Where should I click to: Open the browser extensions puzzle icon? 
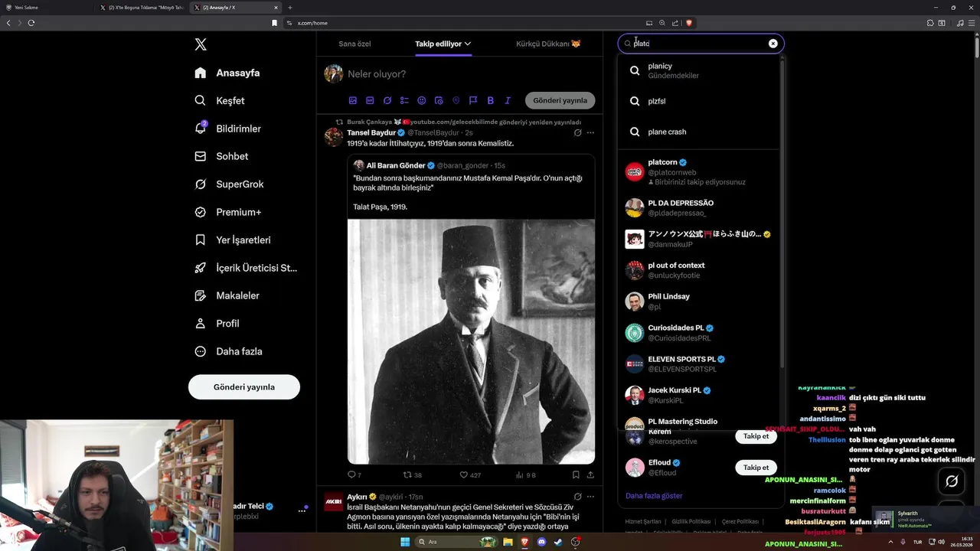pyautogui.click(x=930, y=23)
